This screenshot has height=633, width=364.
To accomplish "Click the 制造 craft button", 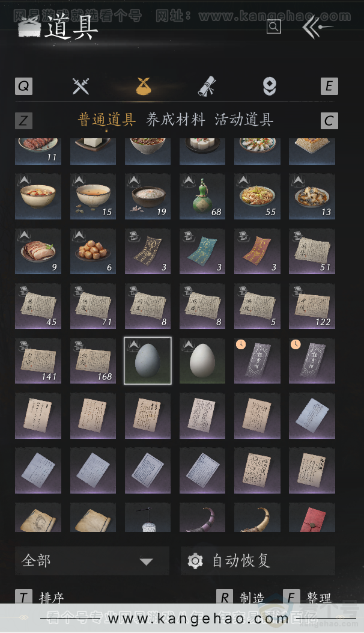I will [240, 598].
